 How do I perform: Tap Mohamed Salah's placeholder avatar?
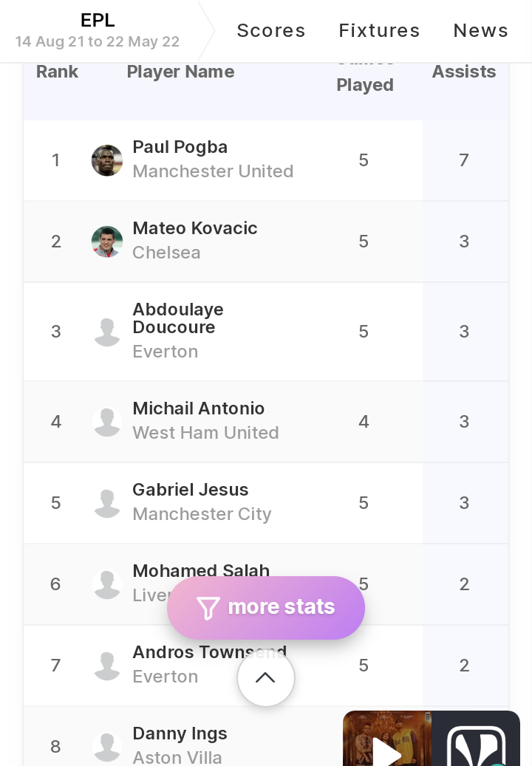106,584
